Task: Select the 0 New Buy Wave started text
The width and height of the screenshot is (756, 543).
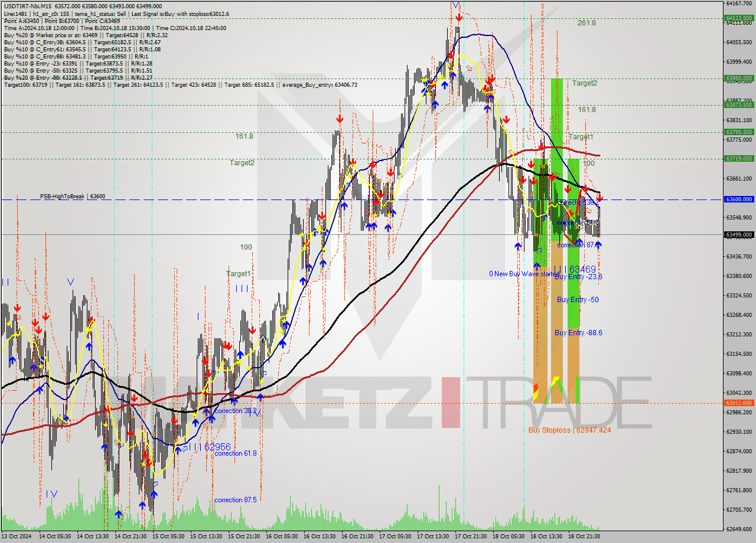Action: 523,274
